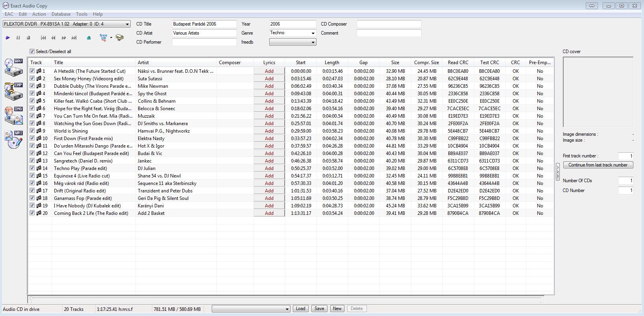Click the CD cover image area

click(x=598, y=92)
